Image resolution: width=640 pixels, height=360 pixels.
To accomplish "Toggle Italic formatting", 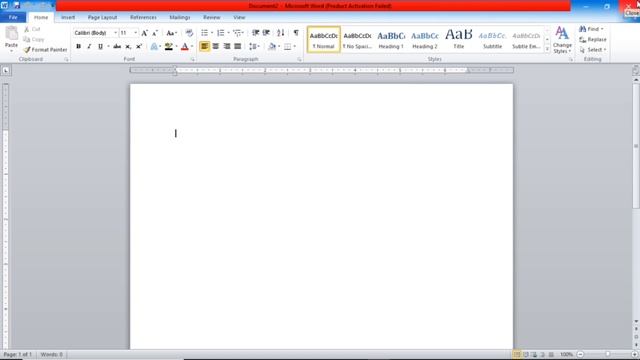I will coord(89,47).
